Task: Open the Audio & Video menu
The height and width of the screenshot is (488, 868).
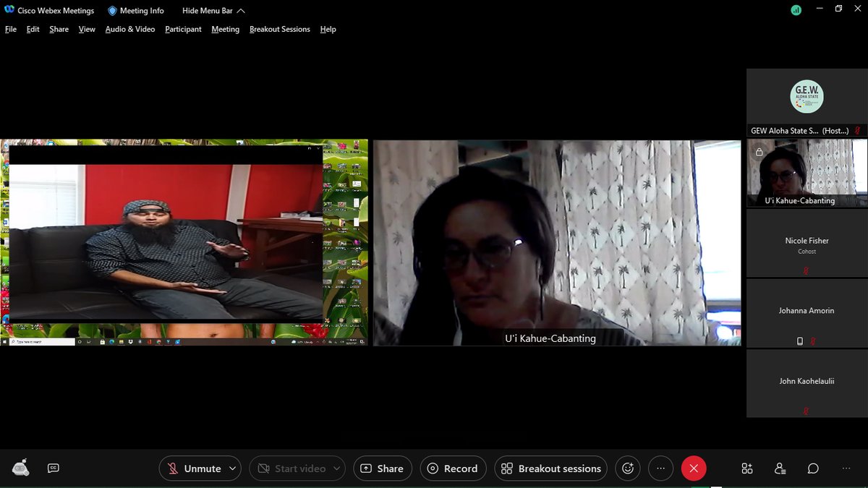Action: click(x=130, y=30)
